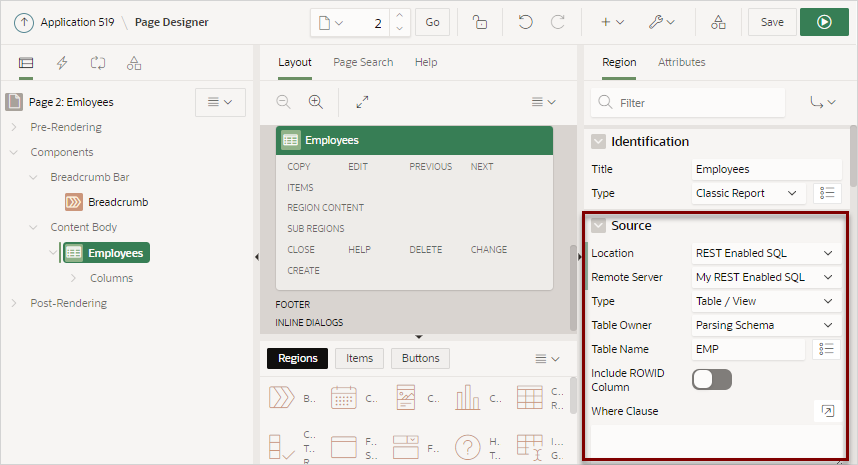
Task: Open the Page Finder document dropdown
Action: tap(331, 23)
